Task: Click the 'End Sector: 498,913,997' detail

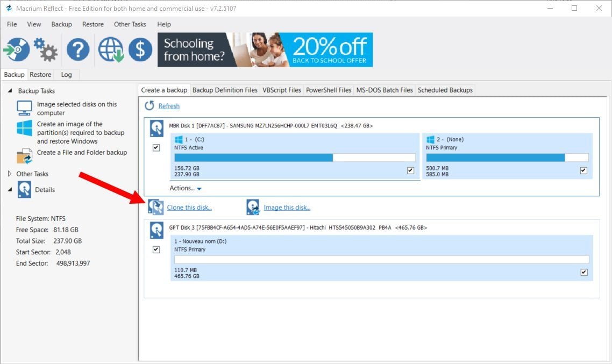Action: 53,263
